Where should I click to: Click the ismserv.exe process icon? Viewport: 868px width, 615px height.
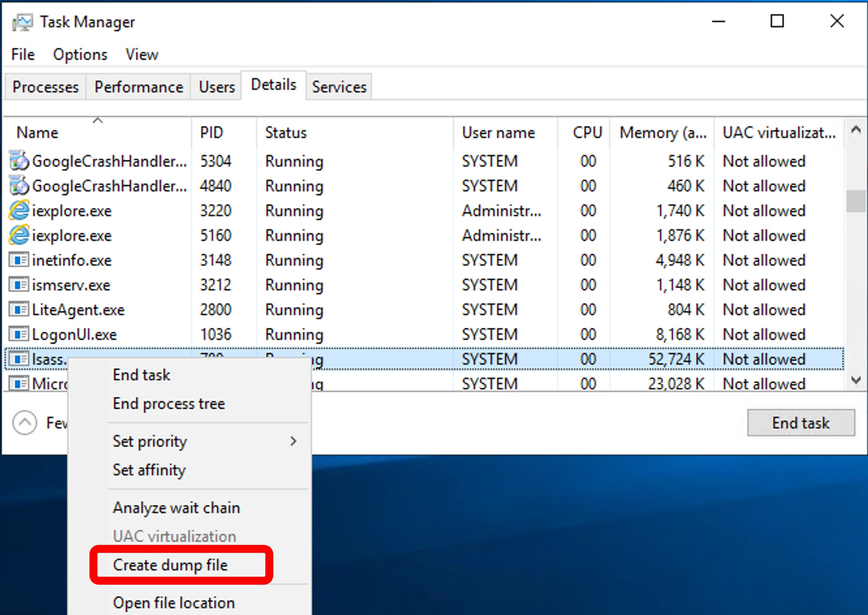pos(19,285)
